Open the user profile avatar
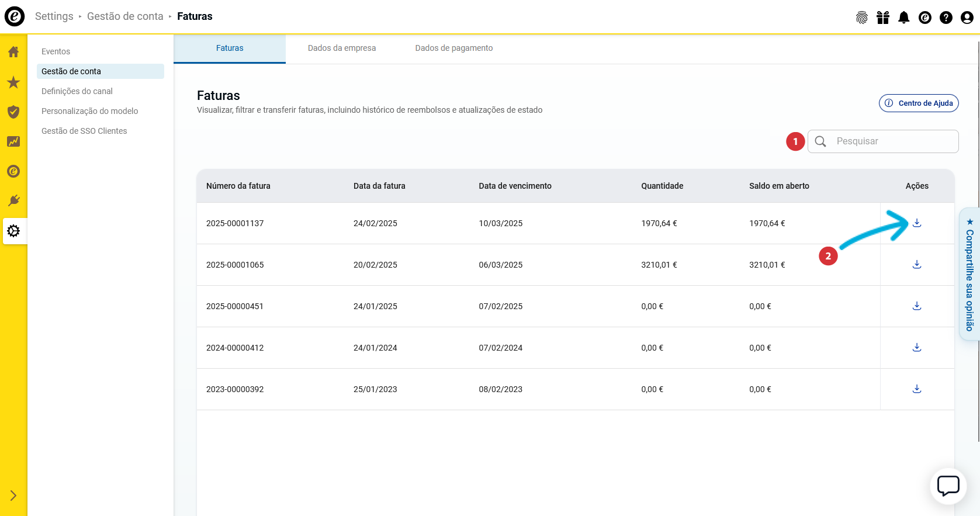The image size is (980, 516). (x=967, y=18)
